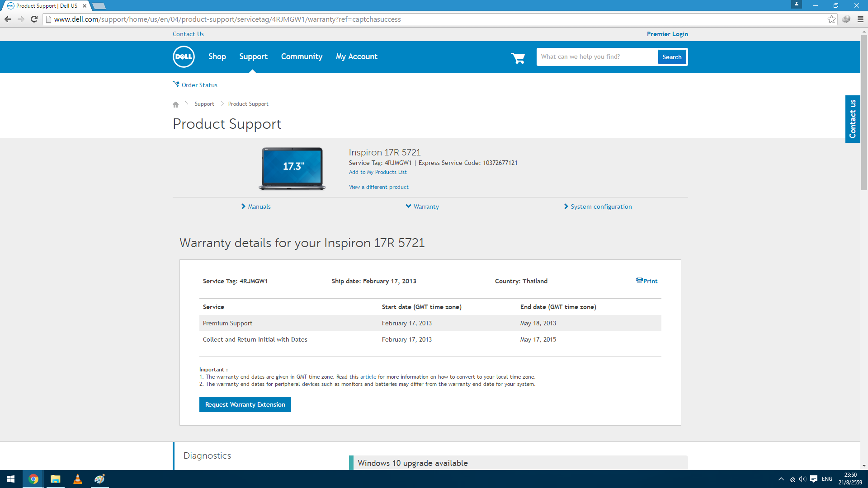Open the Support menu
The image size is (868, 488).
(x=253, y=57)
